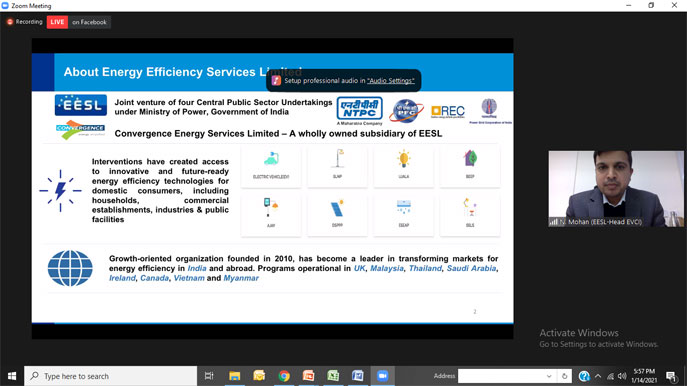Select the speaker video thumbnail
This screenshot has height=386, width=687.
(x=616, y=189)
